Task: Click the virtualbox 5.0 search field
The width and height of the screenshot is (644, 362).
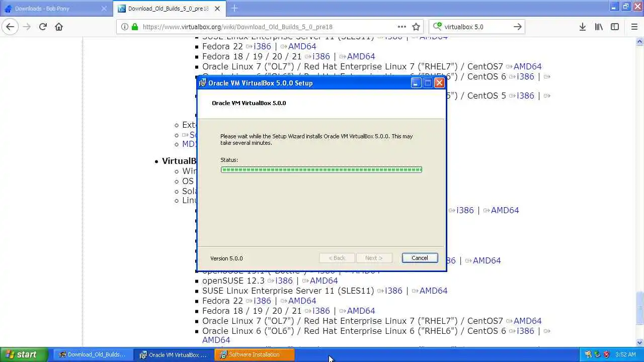Action: pyautogui.click(x=476, y=27)
